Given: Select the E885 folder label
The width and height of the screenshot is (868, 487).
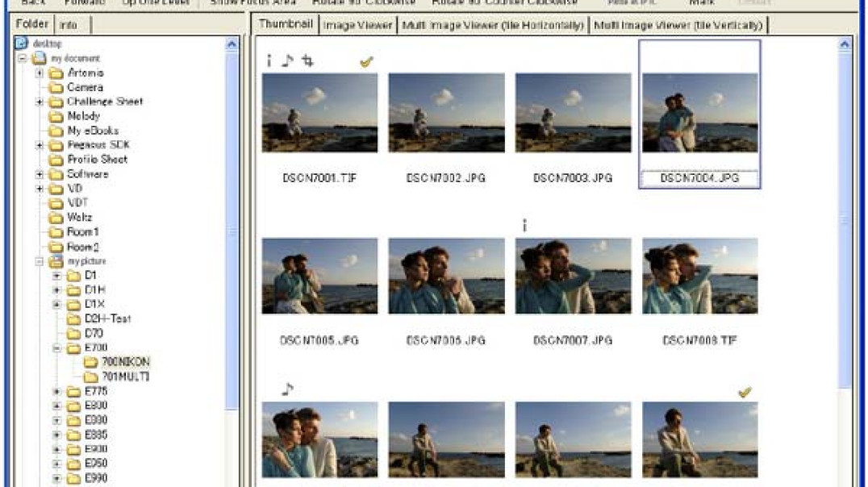Looking at the screenshot, I should pos(96,435).
